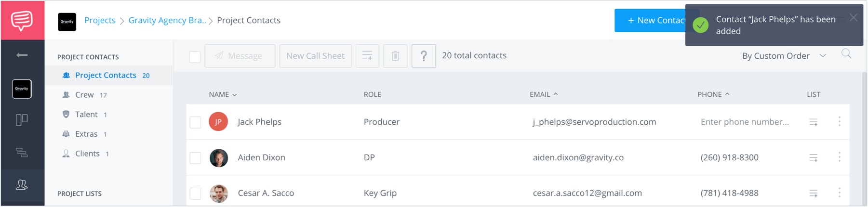Sort by NAME column header
Image resolution: width=868 pixels, height=207 pixels.
coord(223,94)
